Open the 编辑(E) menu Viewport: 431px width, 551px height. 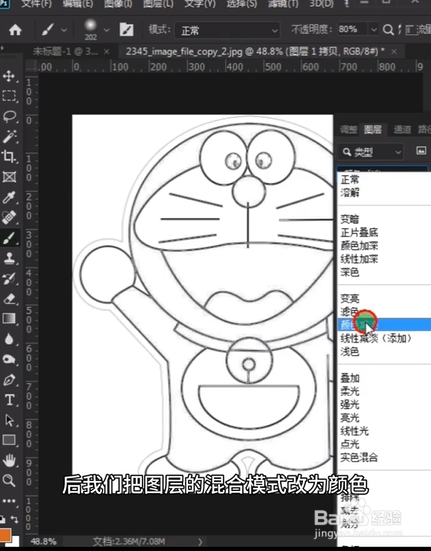point(78,4)
